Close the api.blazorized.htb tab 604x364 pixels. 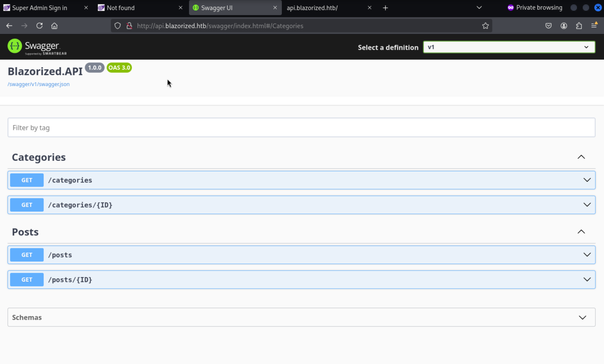[370, 8]
